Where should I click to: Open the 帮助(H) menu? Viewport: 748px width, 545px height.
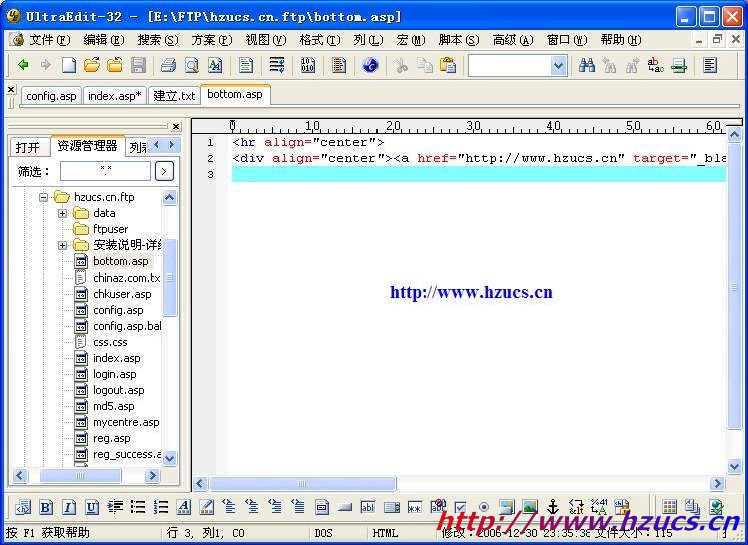pos(621,40)
